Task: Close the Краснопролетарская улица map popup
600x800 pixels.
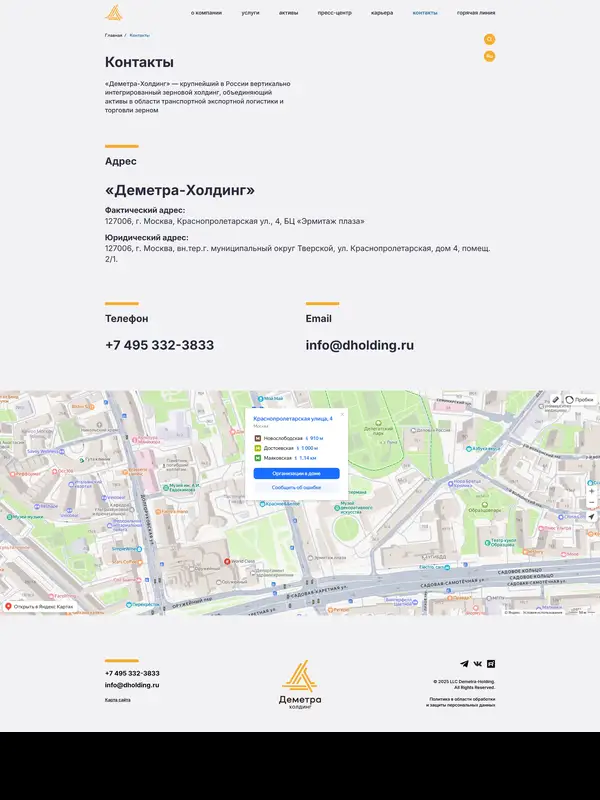Action: point(342,413)
